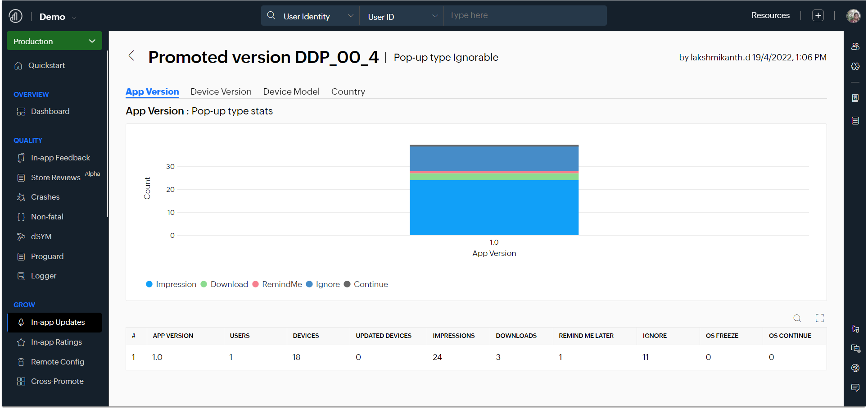The image size is (868, 410).
Task: Click the ignore value 11 in the table
Action: click(x=645, y=357)
